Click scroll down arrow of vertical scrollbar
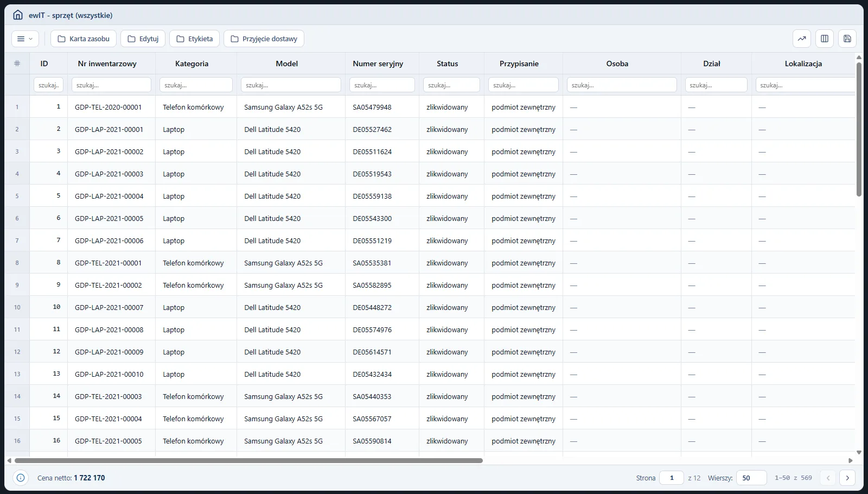 pos(859,452)
